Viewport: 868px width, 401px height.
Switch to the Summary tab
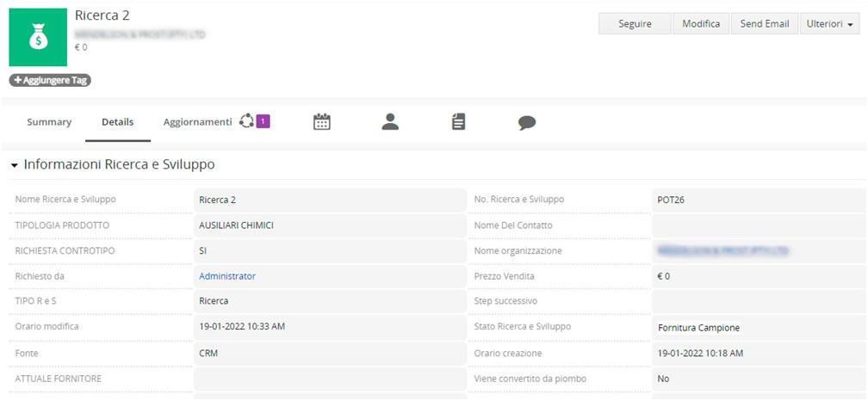point(49,122)
